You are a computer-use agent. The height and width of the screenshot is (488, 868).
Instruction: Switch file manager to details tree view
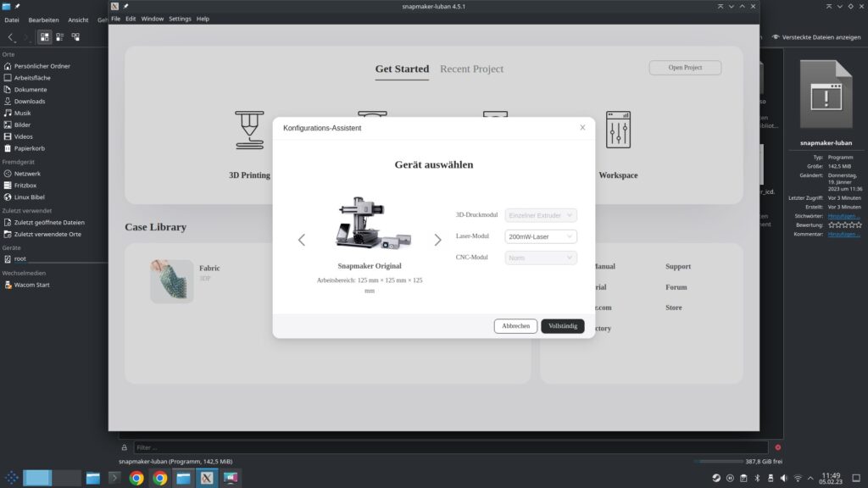[75, 37]
